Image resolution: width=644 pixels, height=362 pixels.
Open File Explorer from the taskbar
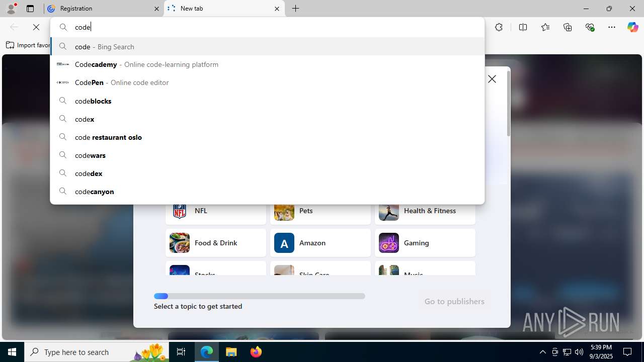pyautogui.click(x=231, y=352)
